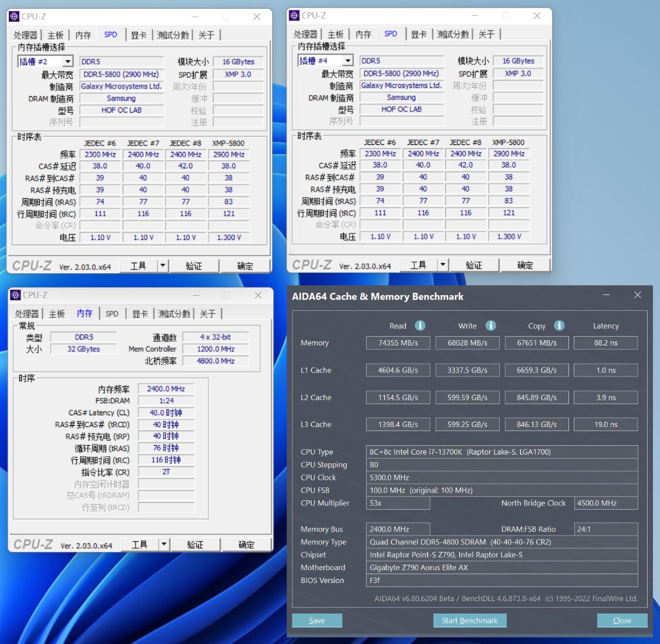Open the 插槽 #4 slot selection dropdown
Screen dimensions: 660x644
(347, 60)
